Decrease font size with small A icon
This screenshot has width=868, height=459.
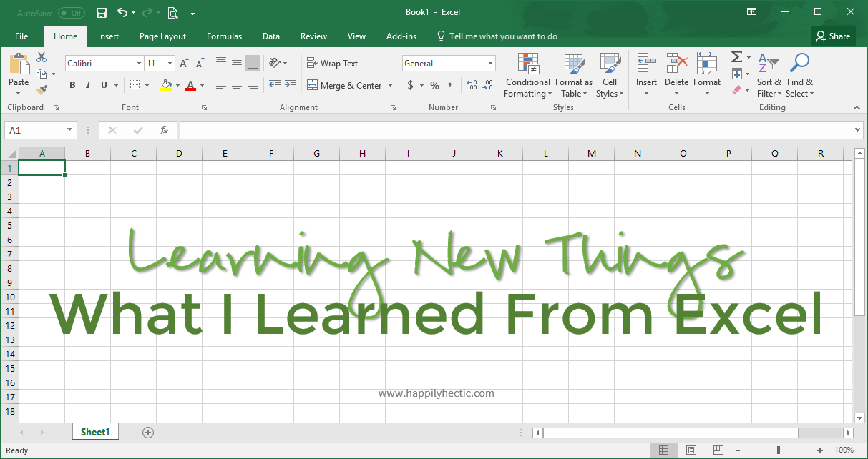pyautogui.click(x=198, y=64)
